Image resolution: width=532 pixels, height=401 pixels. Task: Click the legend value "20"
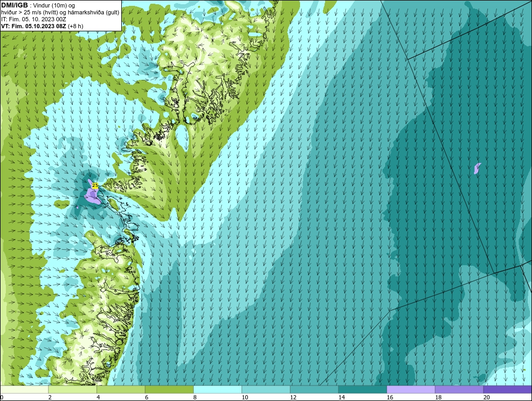coord(486,397)
